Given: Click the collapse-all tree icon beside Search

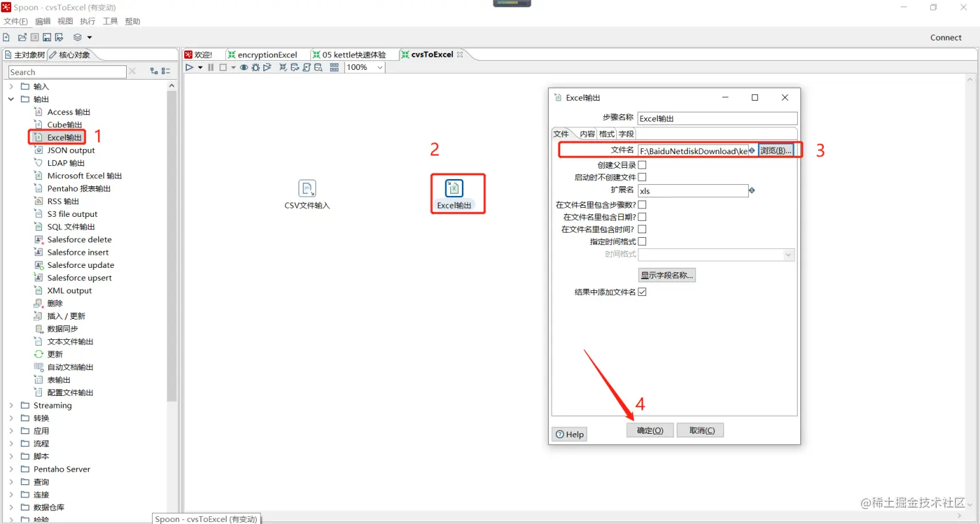Looking at the screenshot, I should [166, 71].
